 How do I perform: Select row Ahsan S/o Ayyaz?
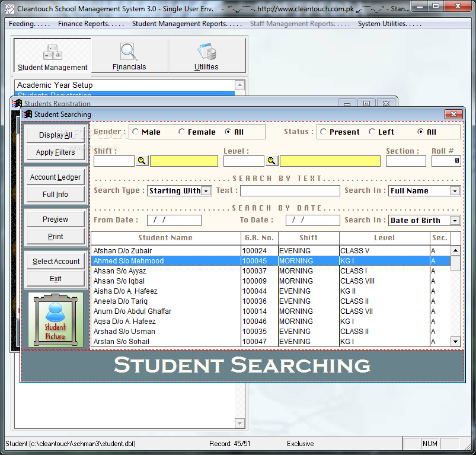[x=270, y=271]
